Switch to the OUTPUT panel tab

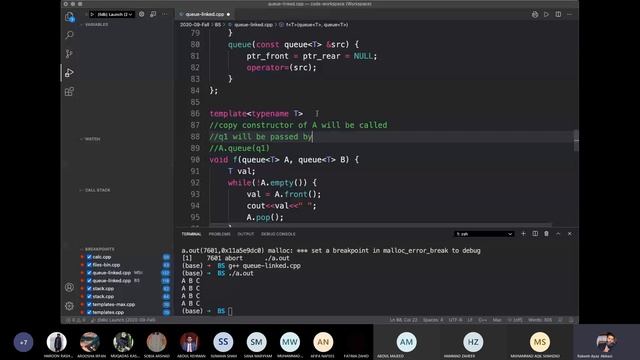[246, 234]
